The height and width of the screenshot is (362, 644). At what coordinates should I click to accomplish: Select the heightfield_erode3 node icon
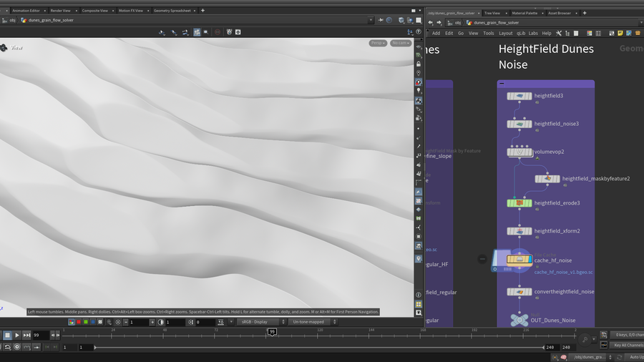(519, 203)
